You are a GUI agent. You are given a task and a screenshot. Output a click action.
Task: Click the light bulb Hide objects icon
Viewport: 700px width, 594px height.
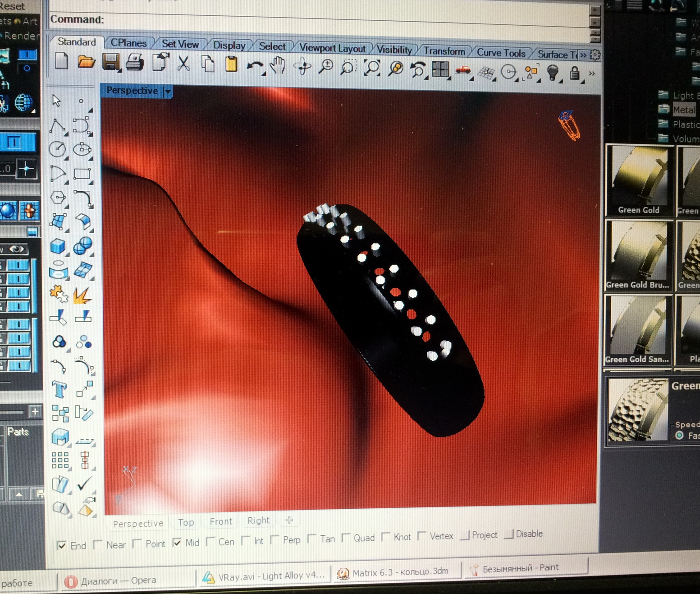pyautogui.click(x=553, y=72)
